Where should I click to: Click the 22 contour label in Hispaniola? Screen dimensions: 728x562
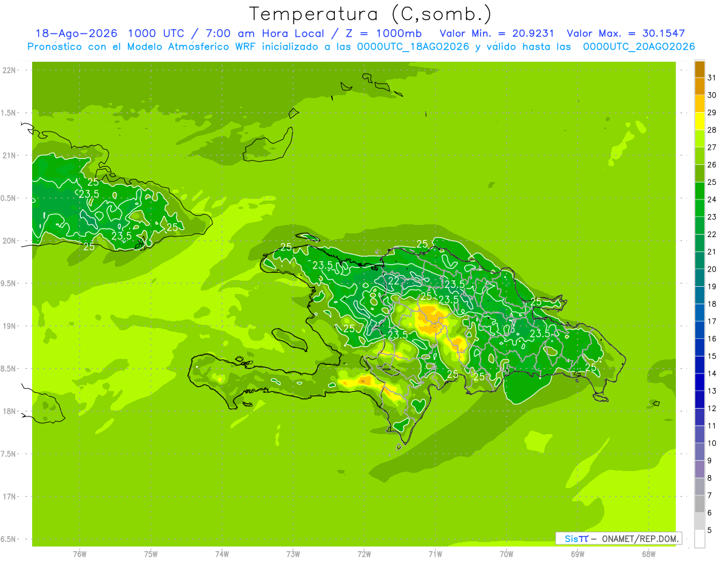pyautogui.click(x=394, y=281)
